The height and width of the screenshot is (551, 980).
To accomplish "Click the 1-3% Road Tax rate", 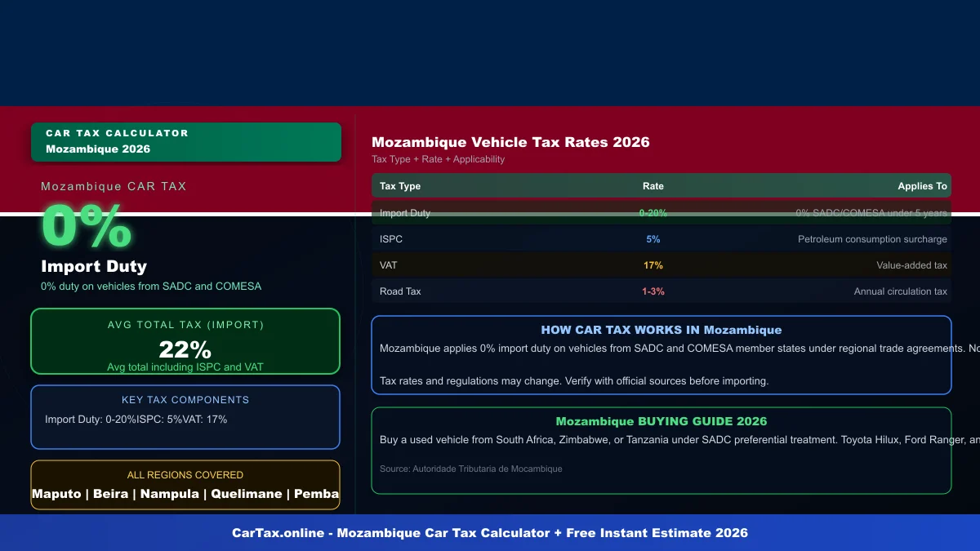I will 653,291.
